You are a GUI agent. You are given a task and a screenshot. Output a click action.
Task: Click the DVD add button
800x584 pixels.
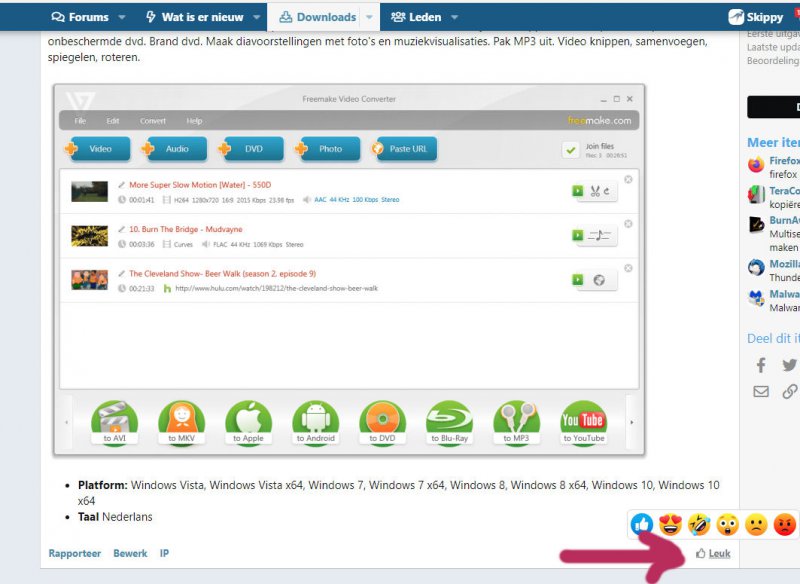click(x=251, y=149)
